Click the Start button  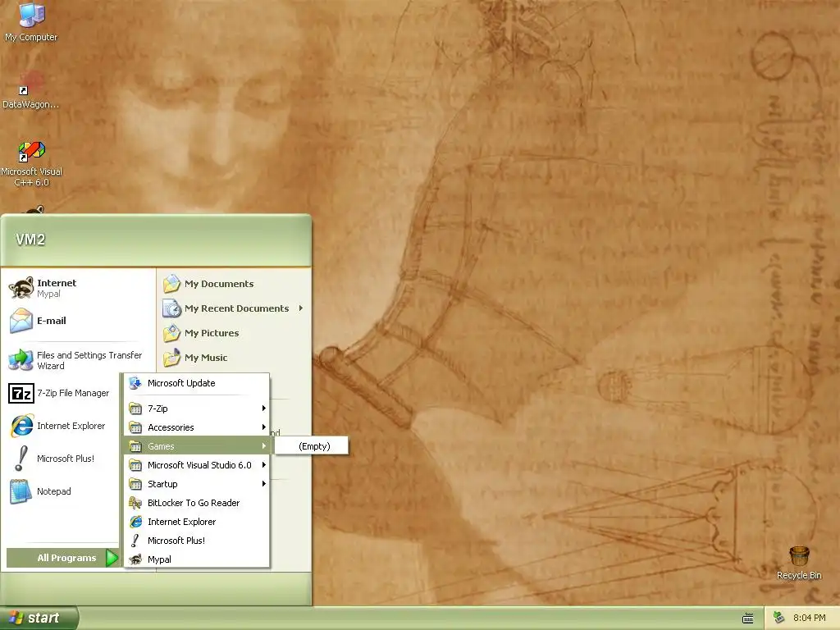coord(39,618)
